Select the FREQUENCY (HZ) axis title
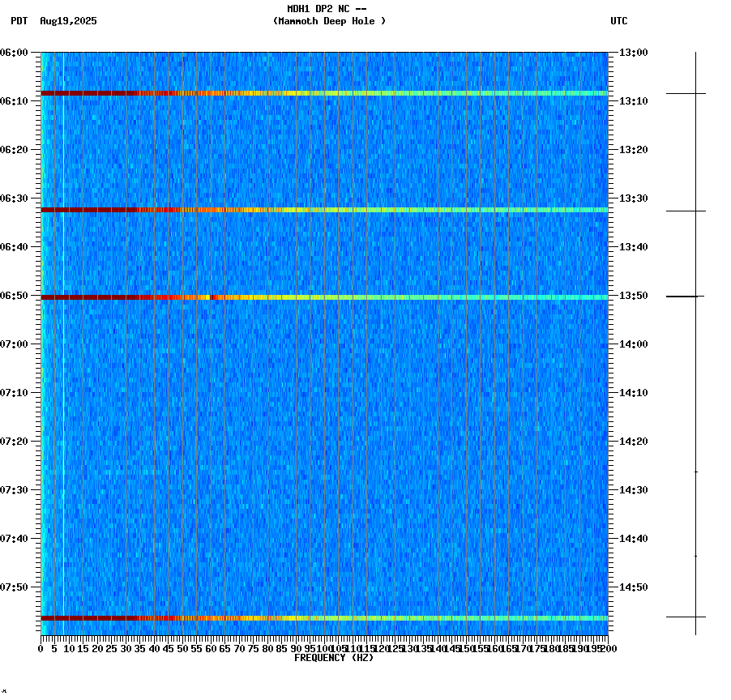 [333, 658]
